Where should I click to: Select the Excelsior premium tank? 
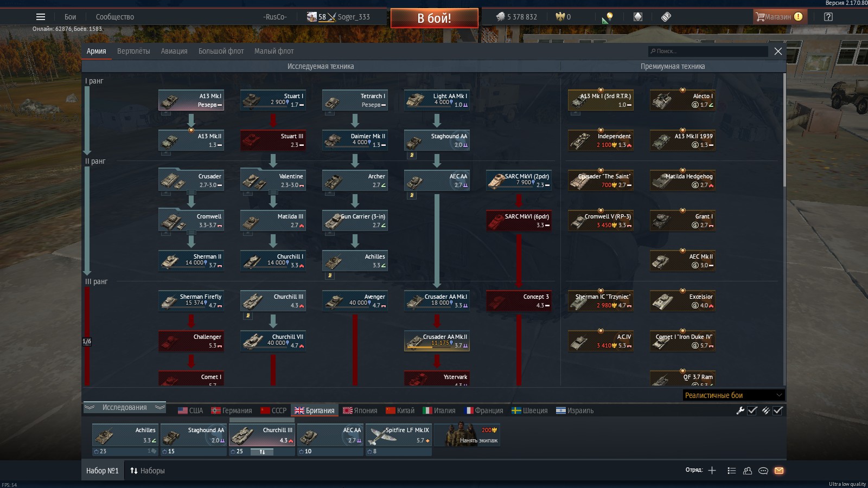pyautogui.click(x=682, y=301)
